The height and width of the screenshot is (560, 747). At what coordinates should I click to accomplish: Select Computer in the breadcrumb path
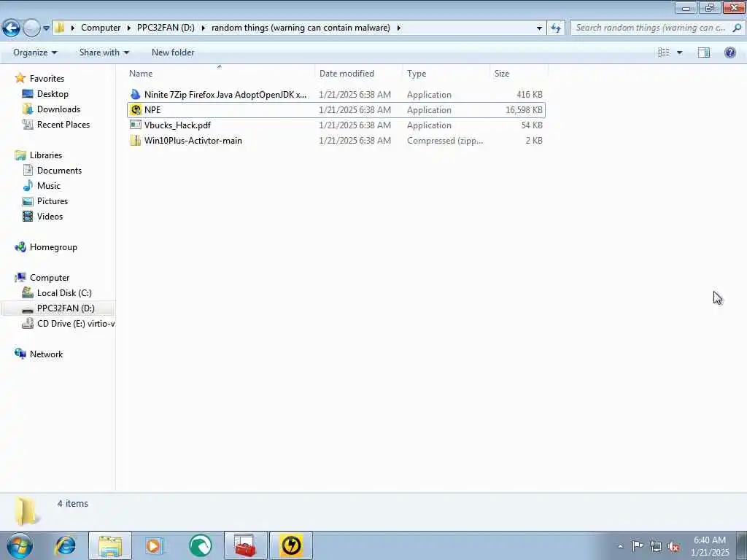coord(101,28)
